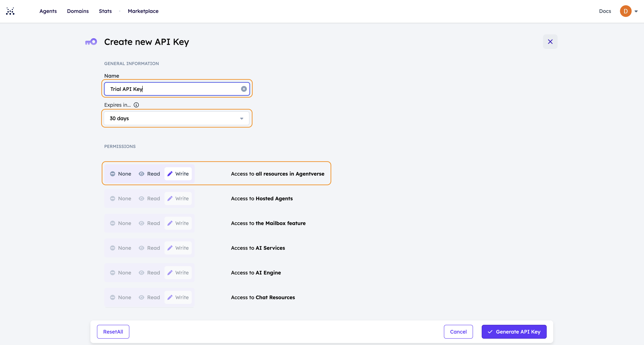This screenshot has height=345, width=644.
Task: Click the 'Access to Hosted Agents' label
Action: 262,199
